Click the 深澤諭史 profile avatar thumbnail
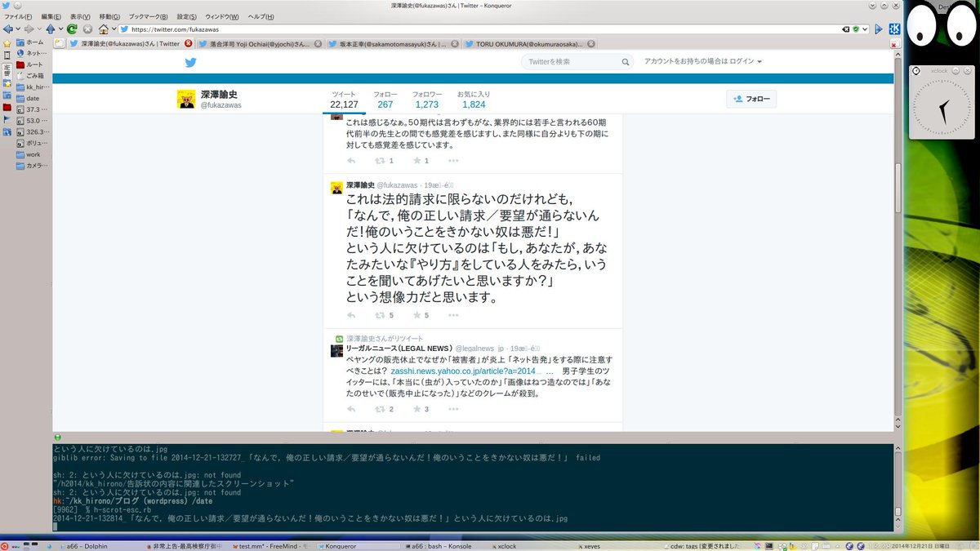 pos(186,99)
